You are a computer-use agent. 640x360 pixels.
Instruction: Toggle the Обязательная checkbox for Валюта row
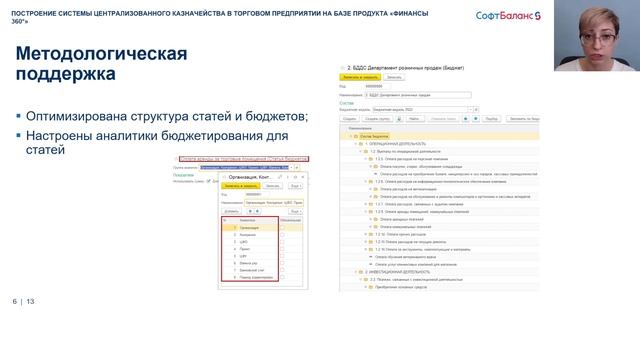point(282,263)
